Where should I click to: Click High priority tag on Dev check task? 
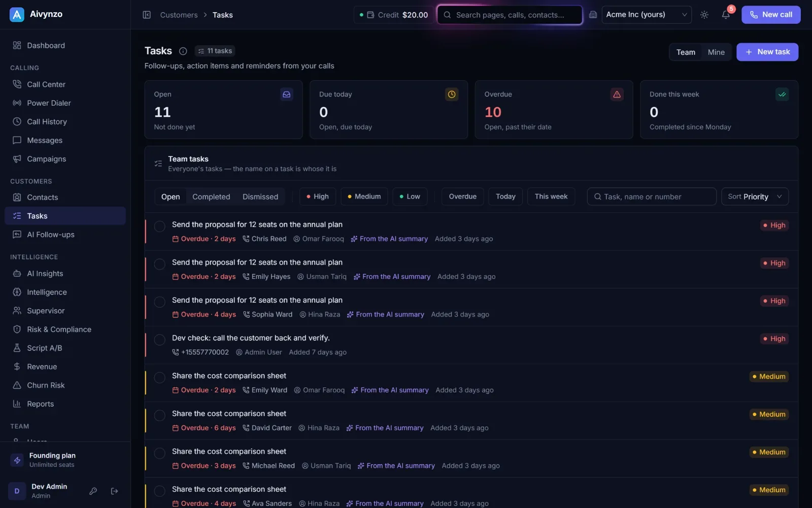click(774, 339)
